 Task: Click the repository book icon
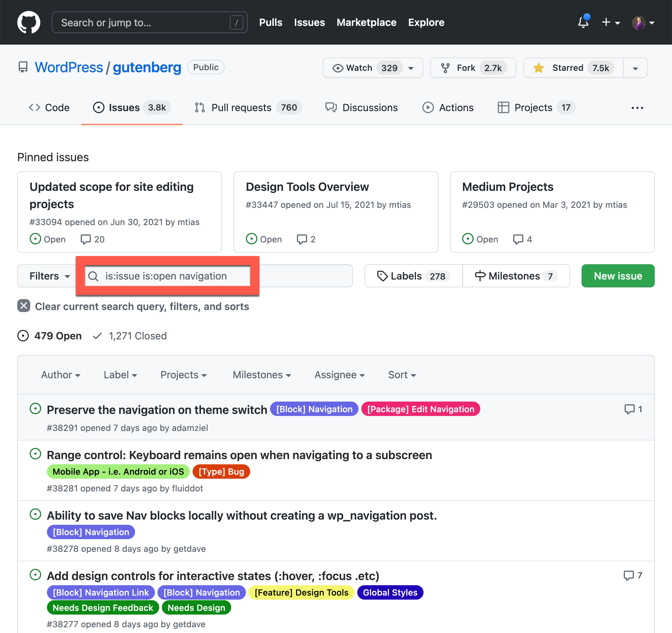pyautogui.click(x=23, y=67)
